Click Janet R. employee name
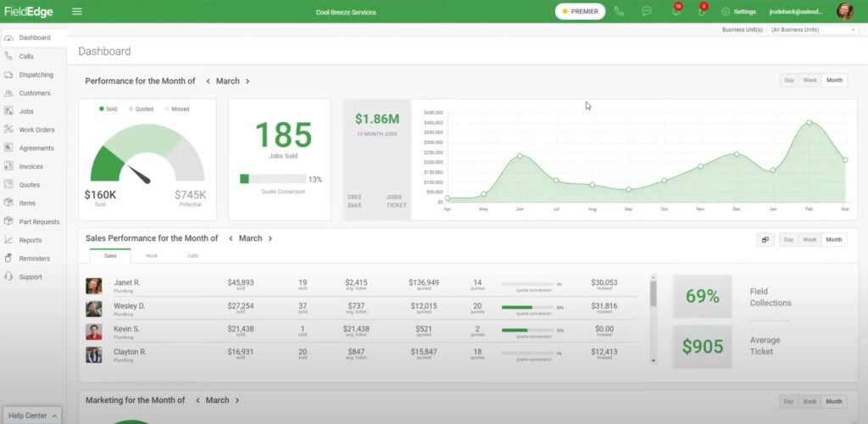The width and height of the screenshot is (868, 424). [x=127, y=282]
